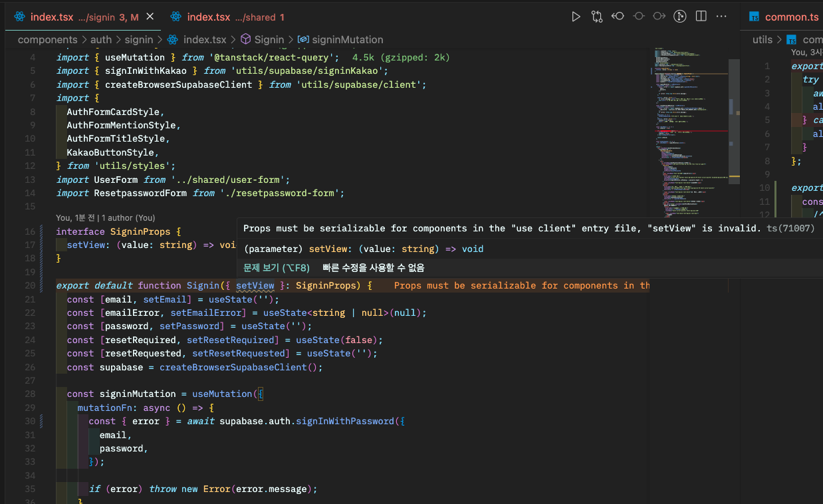The width and height of the screenshot is (823, 504).
Task: Click 'AuthFormTitleStyle' on line 10
Action: point(116,139)
